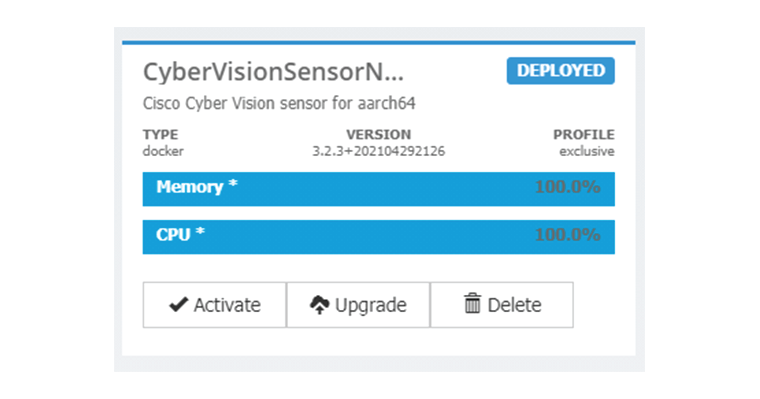
Task: Click the VERSION column label
Action: 379,134
